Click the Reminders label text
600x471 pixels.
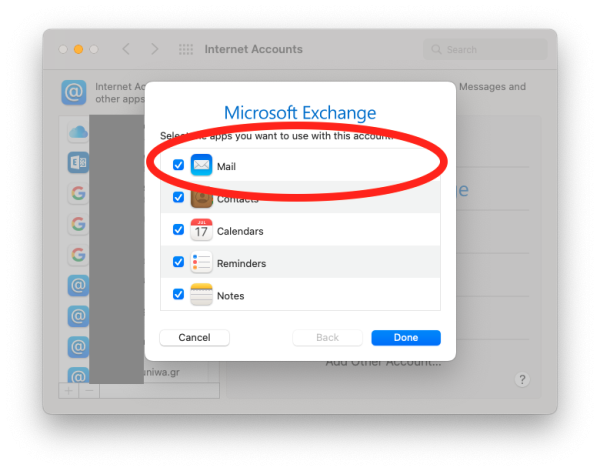(x=241, y=264)
